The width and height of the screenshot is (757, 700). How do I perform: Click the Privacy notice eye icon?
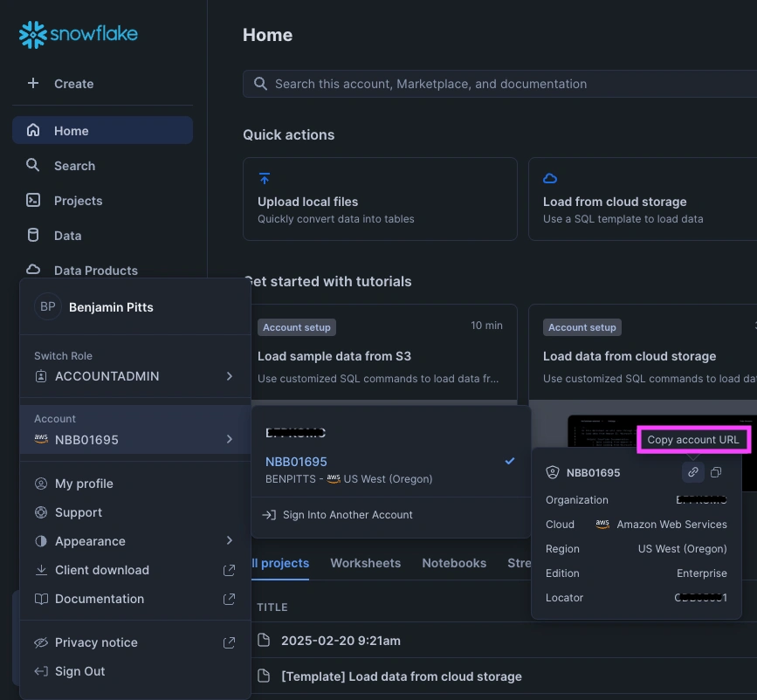click(x=41, y=642)
